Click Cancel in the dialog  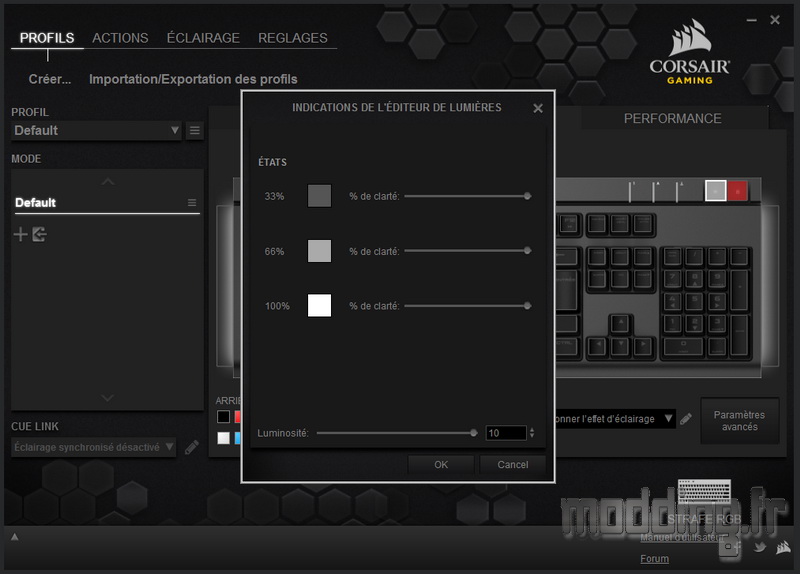coord(513,465)
